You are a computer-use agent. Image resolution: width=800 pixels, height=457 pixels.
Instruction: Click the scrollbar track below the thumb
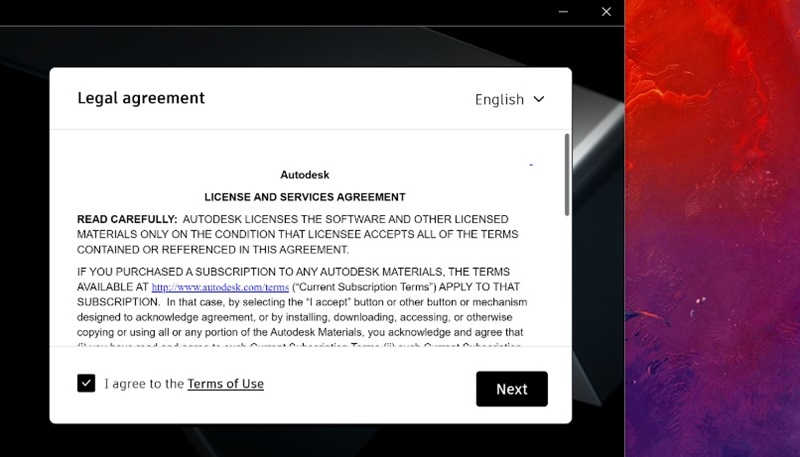click(x=565, y=290)
